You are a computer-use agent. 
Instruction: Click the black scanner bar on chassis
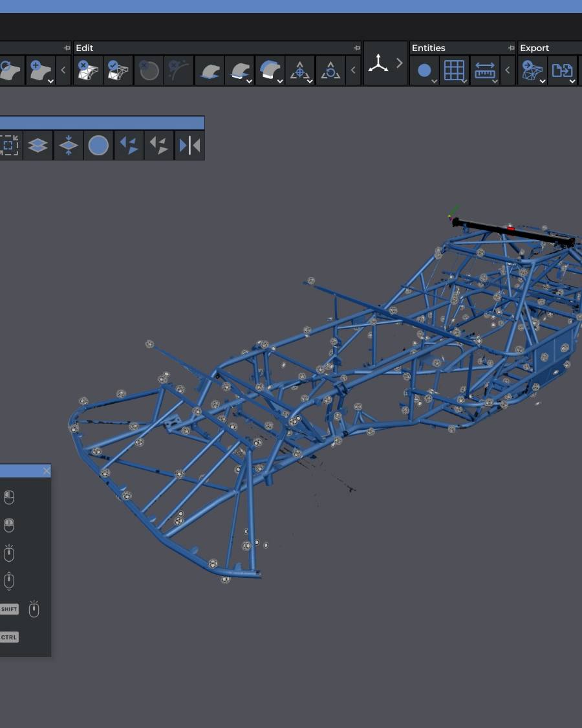click(514, 232)
